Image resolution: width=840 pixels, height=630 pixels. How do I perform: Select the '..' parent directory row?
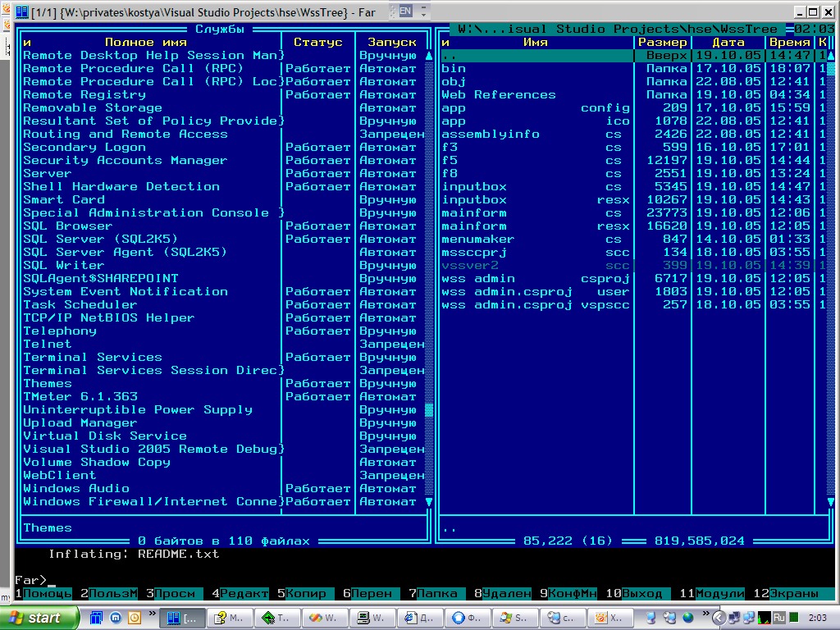(634, 55)
